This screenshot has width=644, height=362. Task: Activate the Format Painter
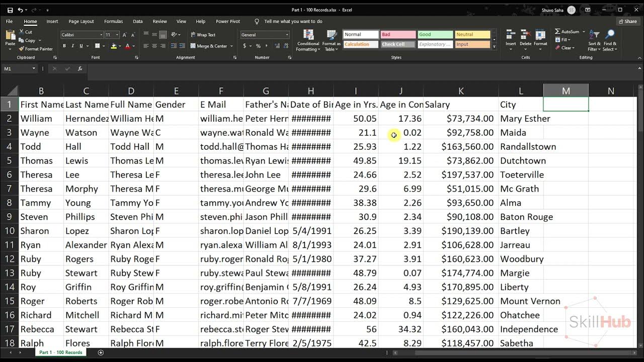coord(36,49)
